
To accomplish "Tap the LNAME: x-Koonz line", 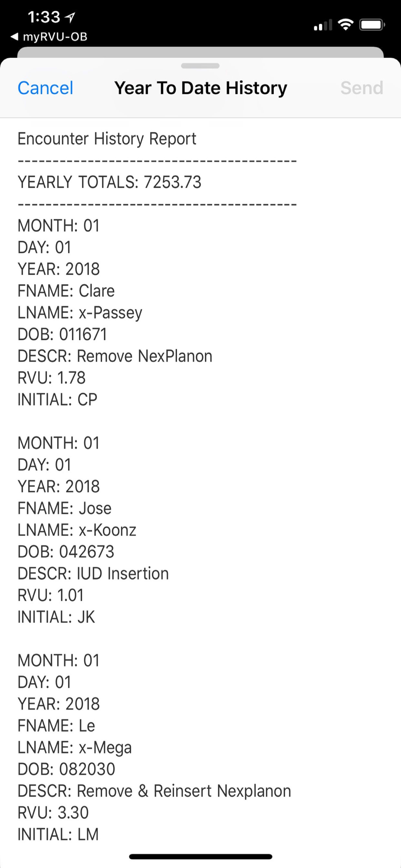I will [x=77, y=530].
